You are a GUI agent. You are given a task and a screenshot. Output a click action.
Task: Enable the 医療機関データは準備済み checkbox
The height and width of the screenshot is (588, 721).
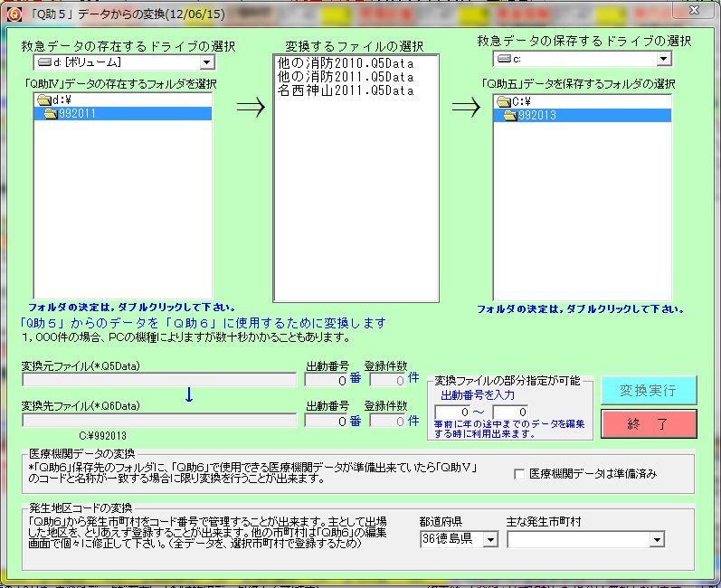[519, 473]
